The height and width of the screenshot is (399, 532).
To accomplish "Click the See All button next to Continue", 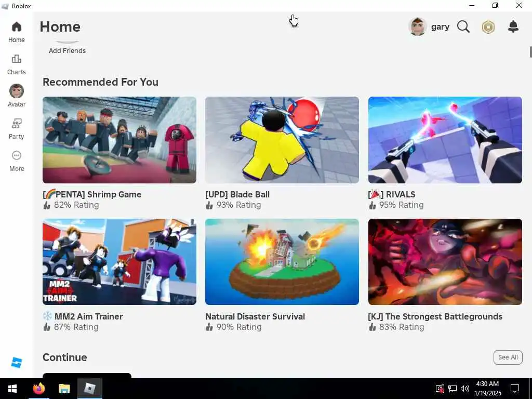I will [x=508, y=357].
